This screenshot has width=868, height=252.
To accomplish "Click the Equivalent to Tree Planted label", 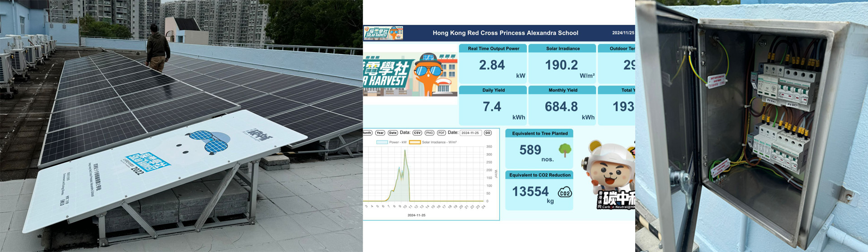I will tap(540, 133).
